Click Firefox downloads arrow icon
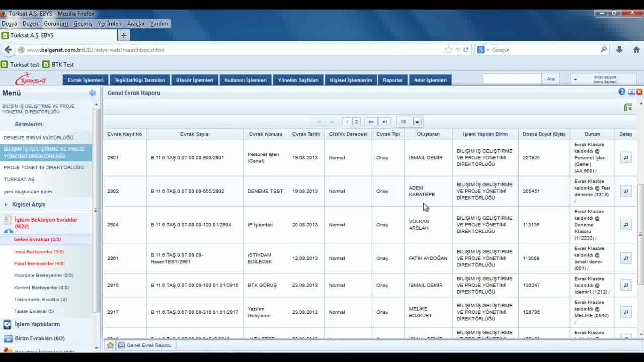 click(619, 50)
